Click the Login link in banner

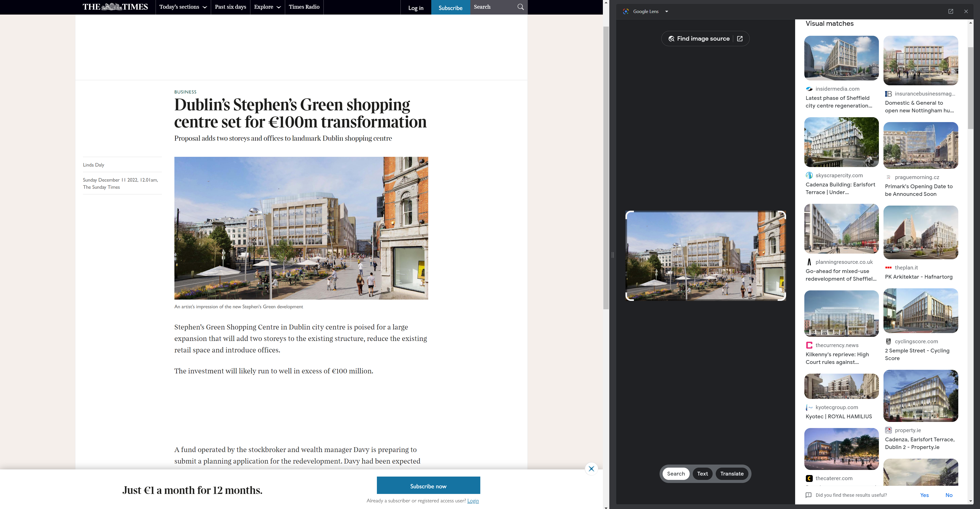click(x=473, y=501)
